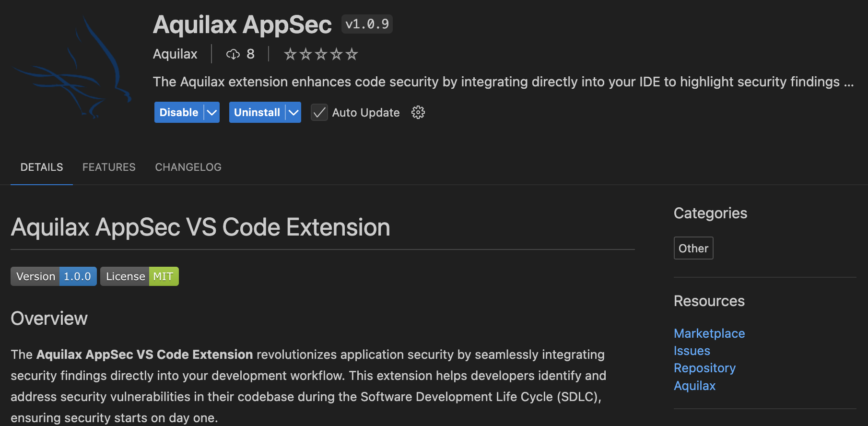Open the extension settings gear menu
Viewport: 868px width, 426px height.
pyautogui.click(x=418, y=112)
